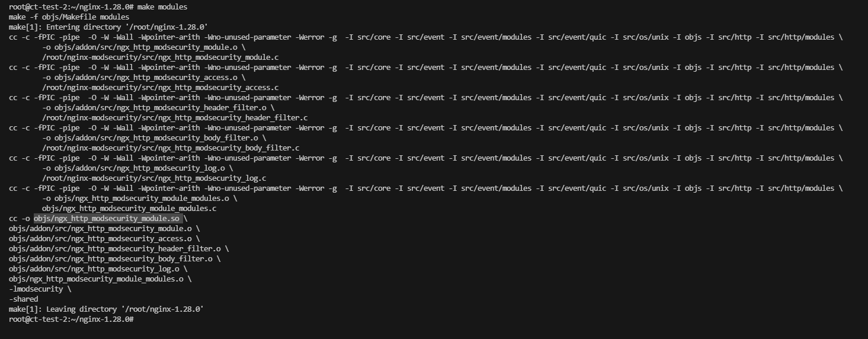Click the ngx_http_modsecurity_module.c source file path
Screen dimensions: 868x339
point(160,57)
